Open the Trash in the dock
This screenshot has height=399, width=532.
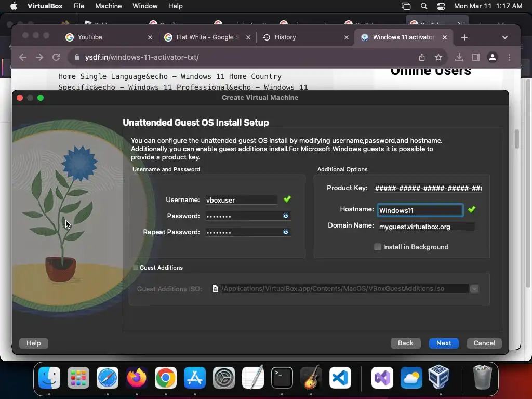tap(482, 377)
